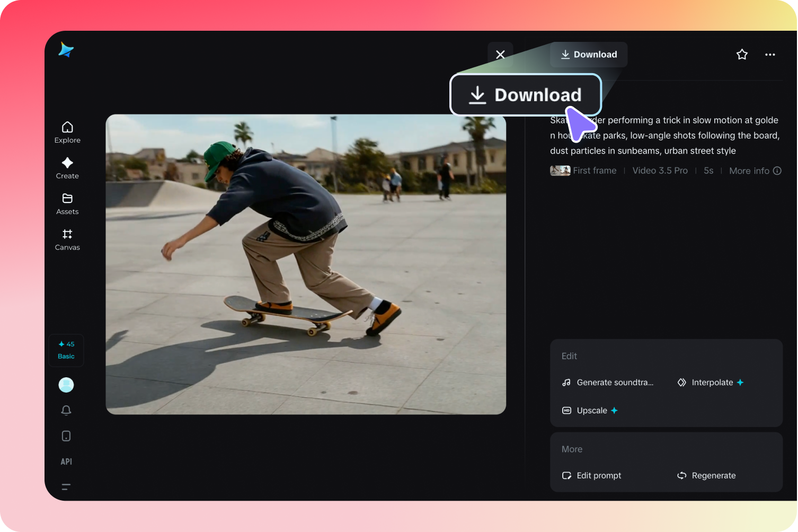The width and height of the screenshot is (798, 532).
Task: Go to the Explore home section
Action: point(67,132)
